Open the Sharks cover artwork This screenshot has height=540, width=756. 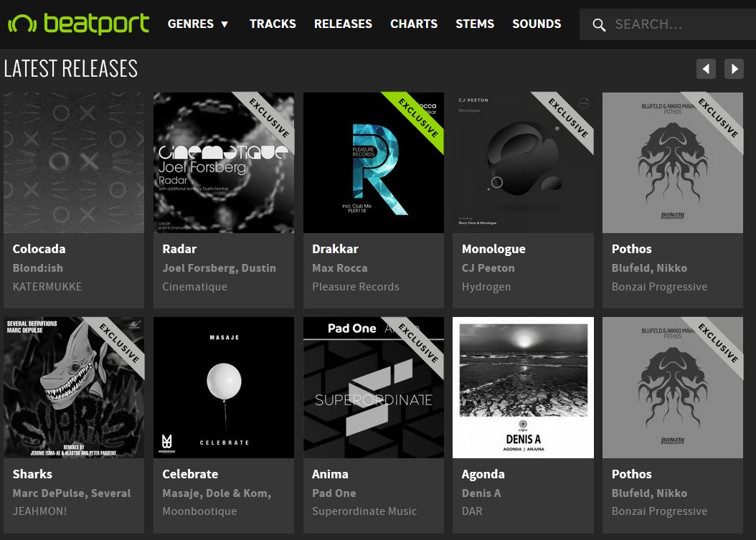(74, 388)
